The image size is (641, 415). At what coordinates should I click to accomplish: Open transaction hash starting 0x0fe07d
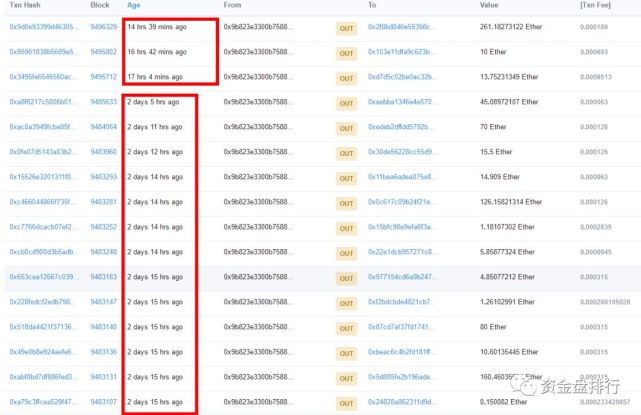[43, 152]
